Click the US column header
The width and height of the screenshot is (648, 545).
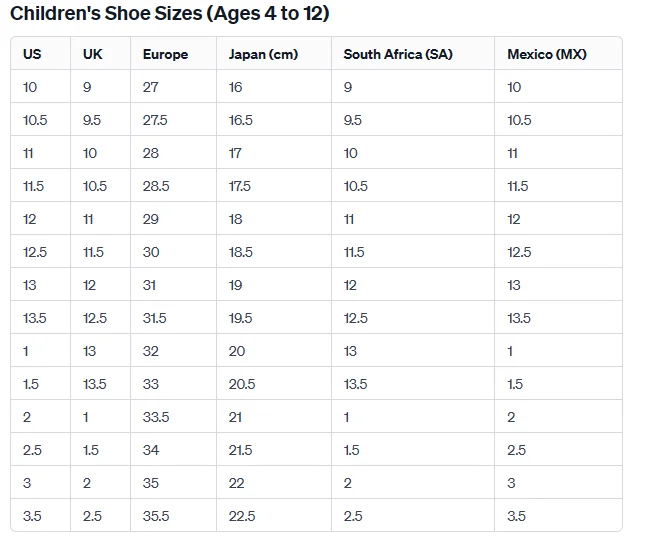tap(32, 54)
